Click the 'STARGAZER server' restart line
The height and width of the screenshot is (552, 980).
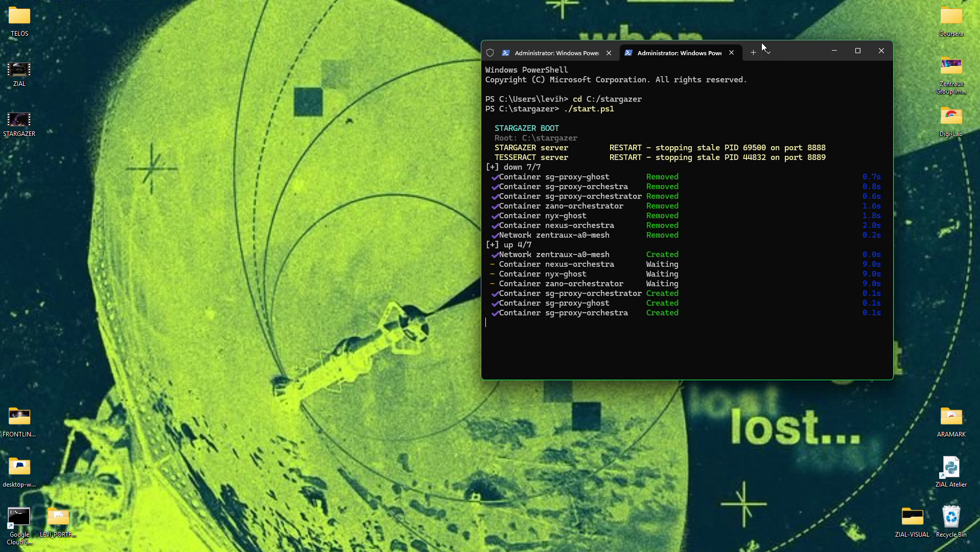[x=660, y=148]
